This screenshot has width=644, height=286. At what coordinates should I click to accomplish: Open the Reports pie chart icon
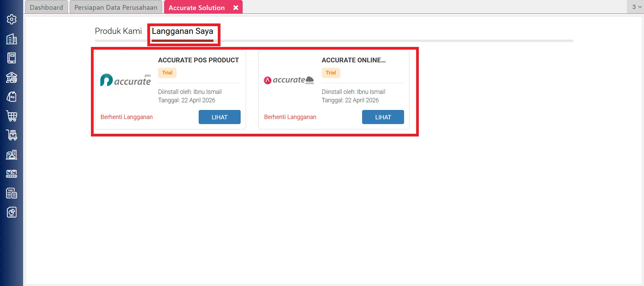(x=12, y=212)
